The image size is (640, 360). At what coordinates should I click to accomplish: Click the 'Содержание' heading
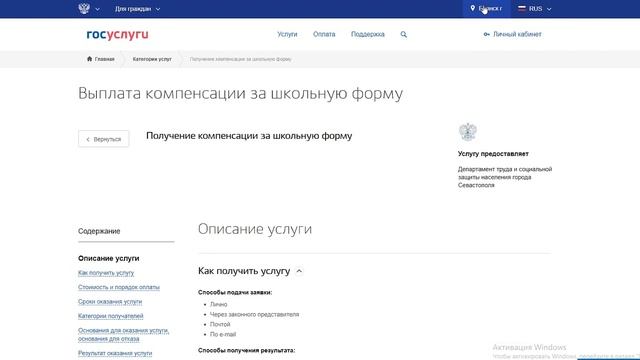(99, 231)
